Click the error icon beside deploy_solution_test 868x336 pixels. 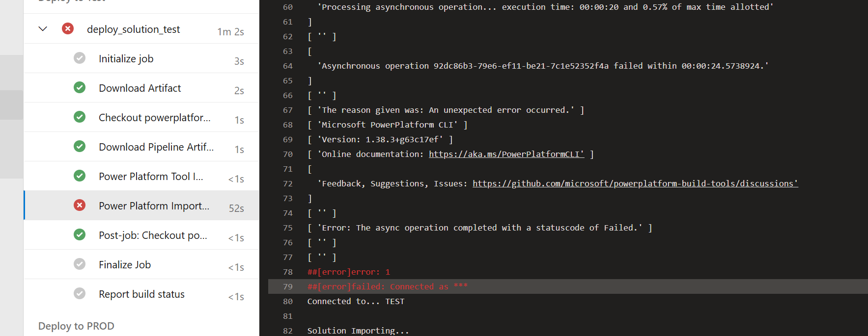(x=67, y=29)
